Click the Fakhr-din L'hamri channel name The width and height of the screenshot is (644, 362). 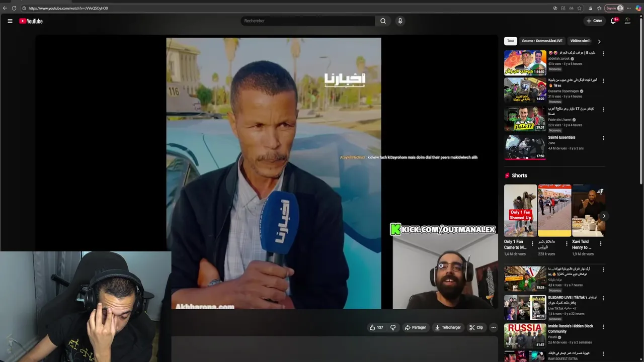click(x=560, y=120)
